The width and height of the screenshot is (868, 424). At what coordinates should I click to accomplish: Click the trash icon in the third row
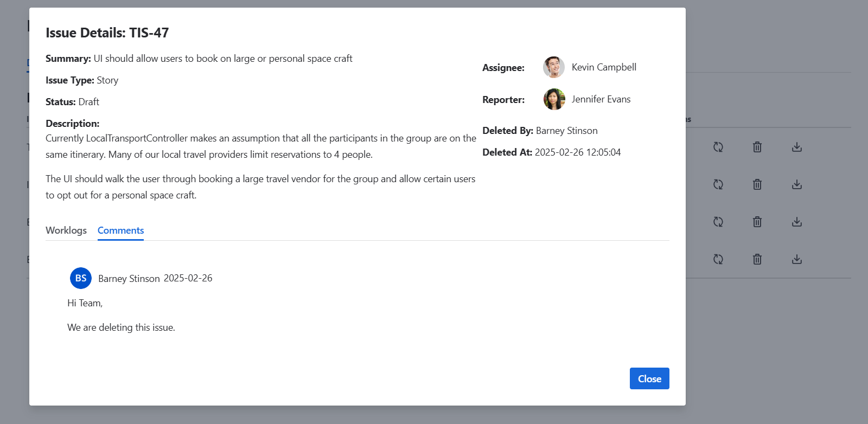pyautogui.click(x=757, y=222)
